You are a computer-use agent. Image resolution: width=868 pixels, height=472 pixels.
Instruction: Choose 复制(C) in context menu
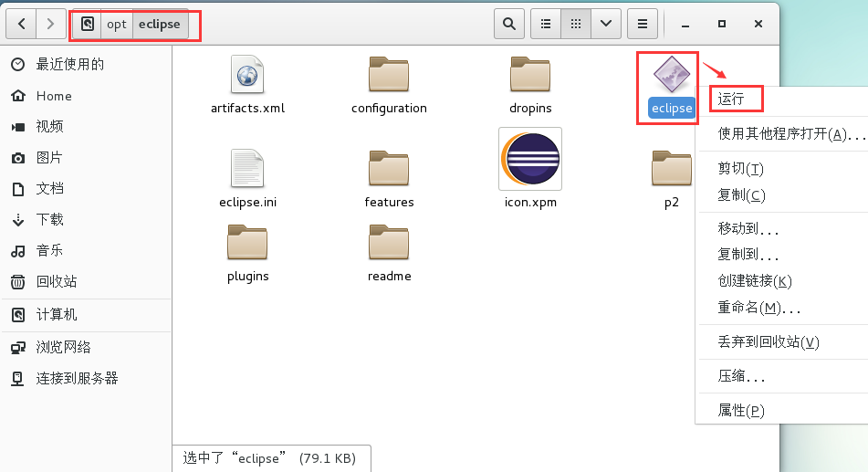coord(781,194)
